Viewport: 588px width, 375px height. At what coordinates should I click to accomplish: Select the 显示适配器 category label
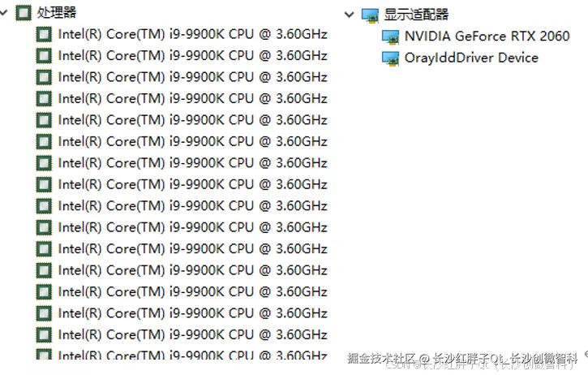pos(416,15)
